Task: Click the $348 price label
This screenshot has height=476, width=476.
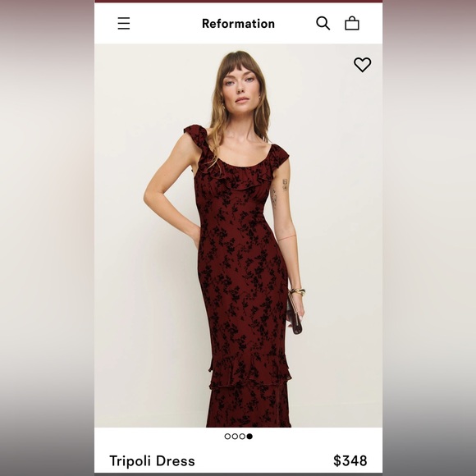Action: pyautogui.click(x=350, y=460)
